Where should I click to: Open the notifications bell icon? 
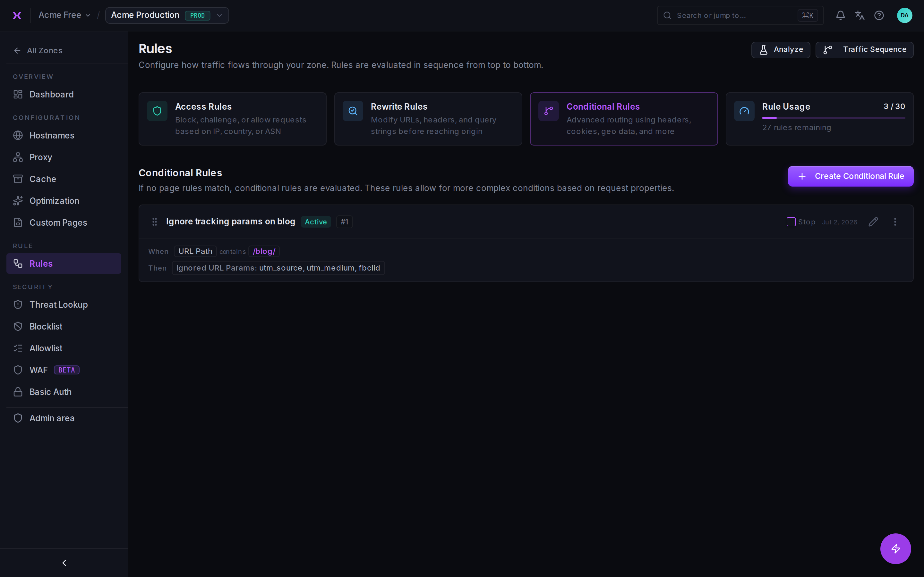point(840,15)
